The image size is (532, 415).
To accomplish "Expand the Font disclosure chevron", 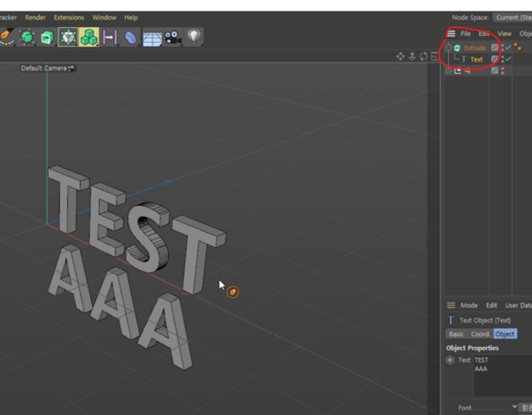I will pyautogui.click(x=514, y=406).
